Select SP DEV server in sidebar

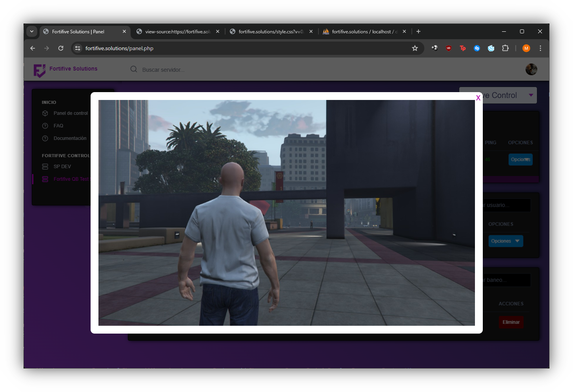62,167
